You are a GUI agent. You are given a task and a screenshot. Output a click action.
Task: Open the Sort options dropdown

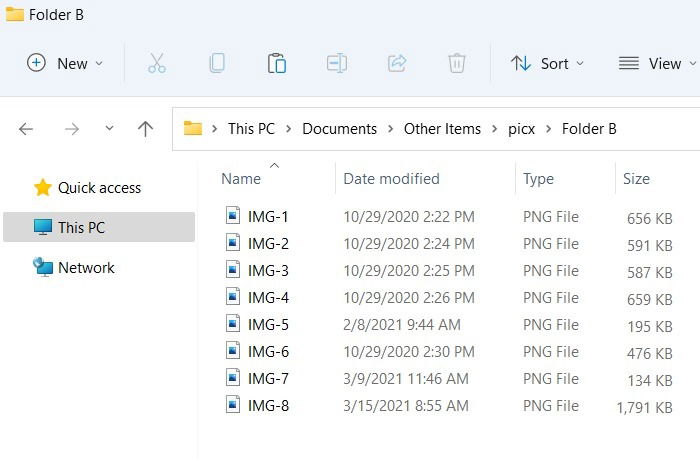[x=547, y=63]
